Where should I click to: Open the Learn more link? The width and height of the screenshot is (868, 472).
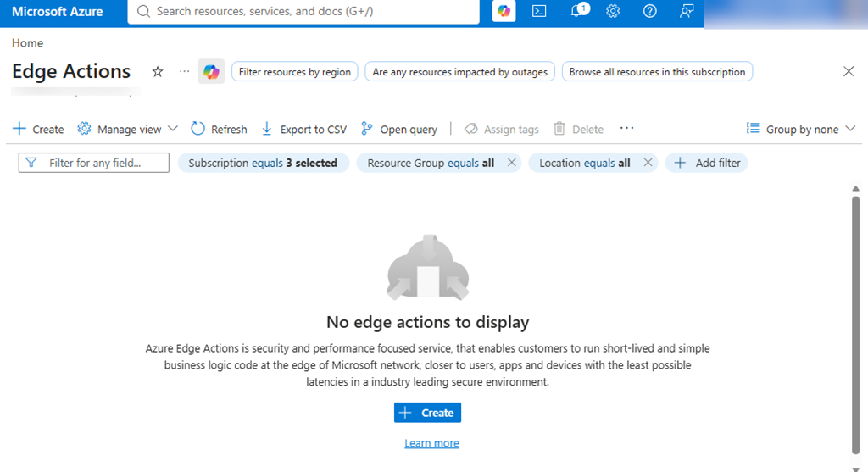(431, 442)
